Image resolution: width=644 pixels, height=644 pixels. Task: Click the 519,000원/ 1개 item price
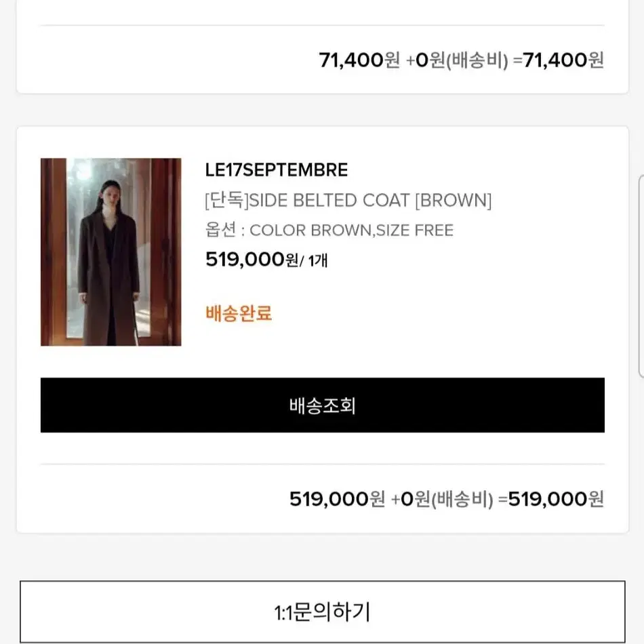tap(266, 260)
